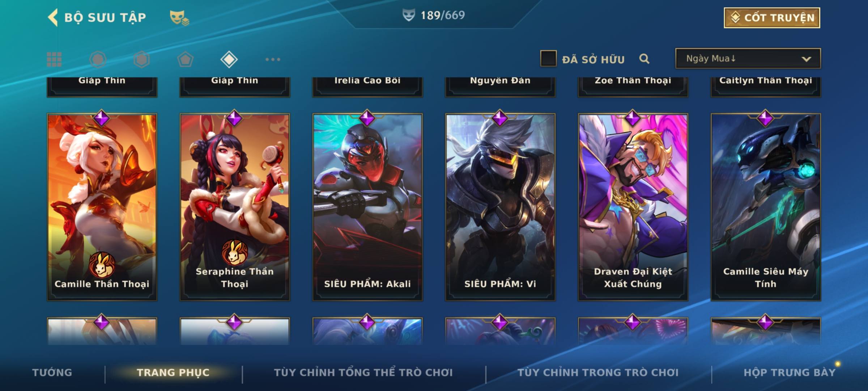
Task: Click the Cốt Truyện button
Action: click(x=772, y=17)
